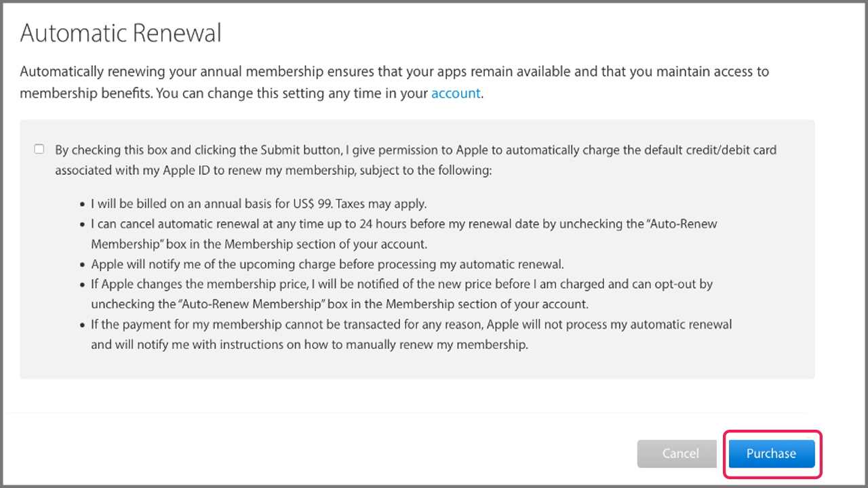Click the bullet about membership price changes
Screen dimensions: 868x488
[x=401, y=284]
